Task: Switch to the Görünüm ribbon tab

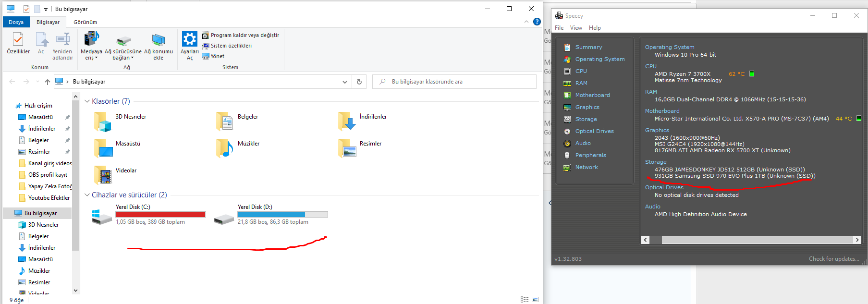Action: click(x=85, y=22)
